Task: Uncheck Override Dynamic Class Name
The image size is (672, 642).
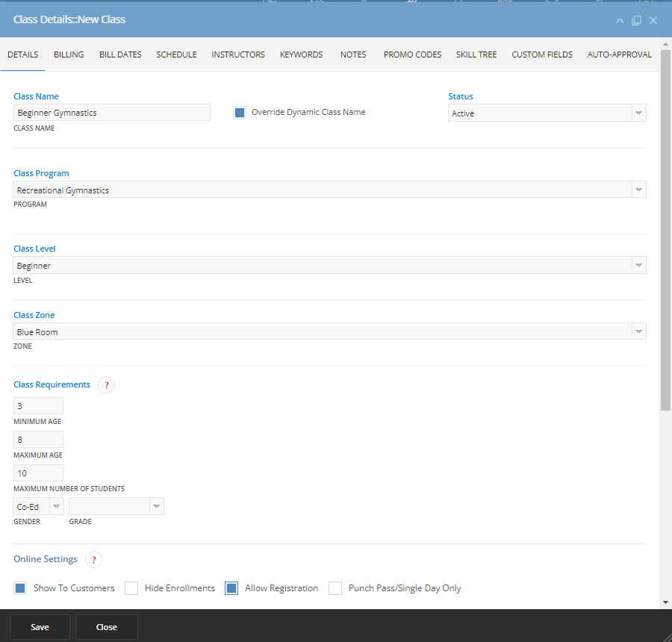Action: click(240, 112)
